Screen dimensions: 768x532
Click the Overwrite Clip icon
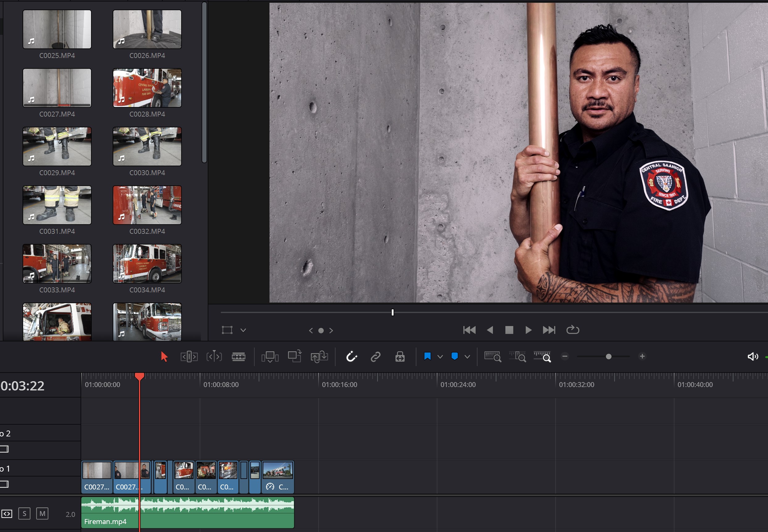pos(294,356)
